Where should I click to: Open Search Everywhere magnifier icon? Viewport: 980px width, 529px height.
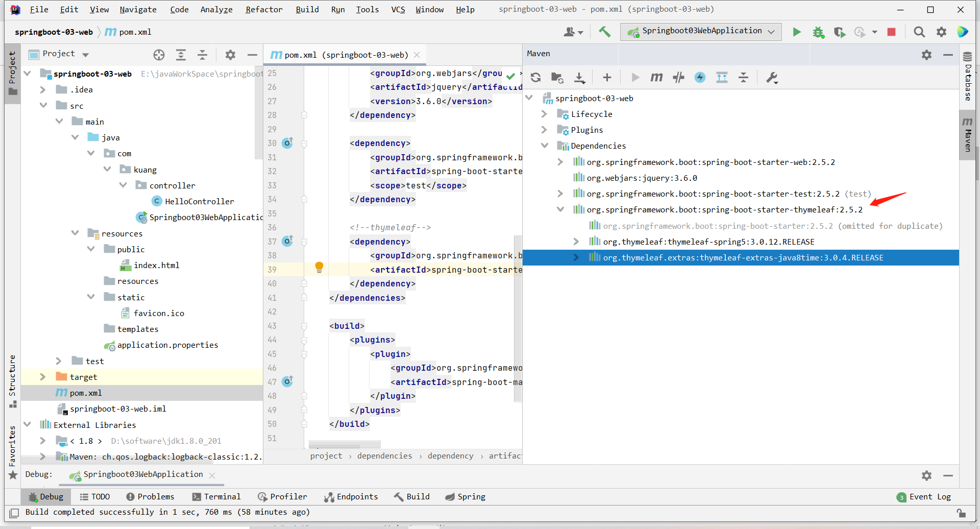(919, 32)
